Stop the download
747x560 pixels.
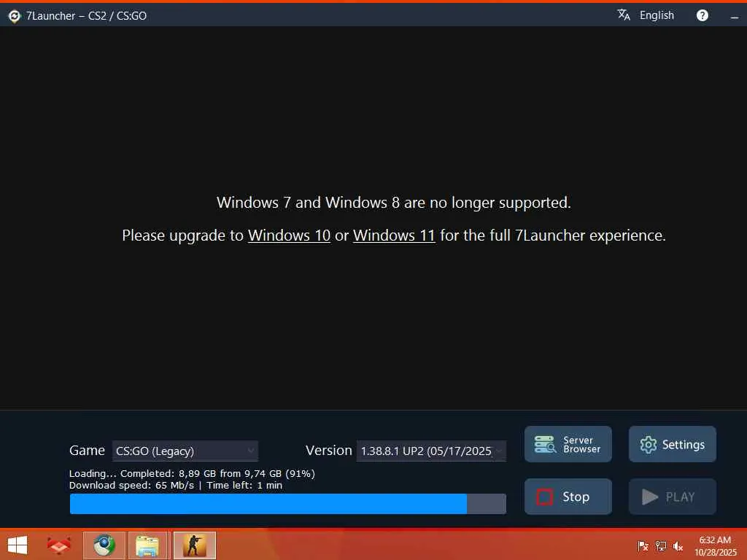(568, 497)
